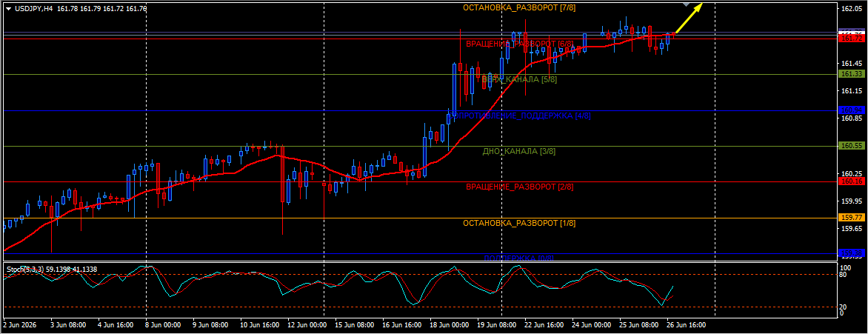The image size is (868, 334).
Task: Select the ВРАЩЕНИЕ_РАЗВОРОТ [6/8] level label
Action: [x=518, y=43]
